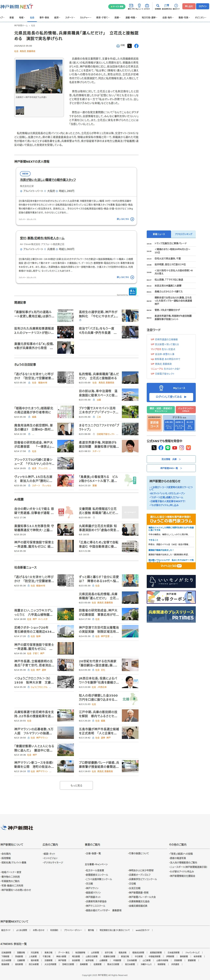Open the 神戸新聞SNS一覧 button

(x=171, y=468)
